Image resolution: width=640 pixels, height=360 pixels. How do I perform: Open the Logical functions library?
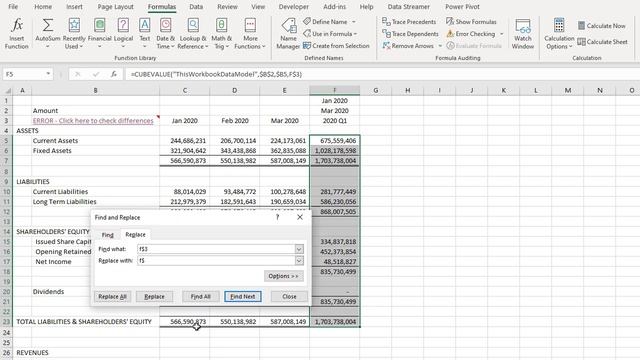[123, 34]
